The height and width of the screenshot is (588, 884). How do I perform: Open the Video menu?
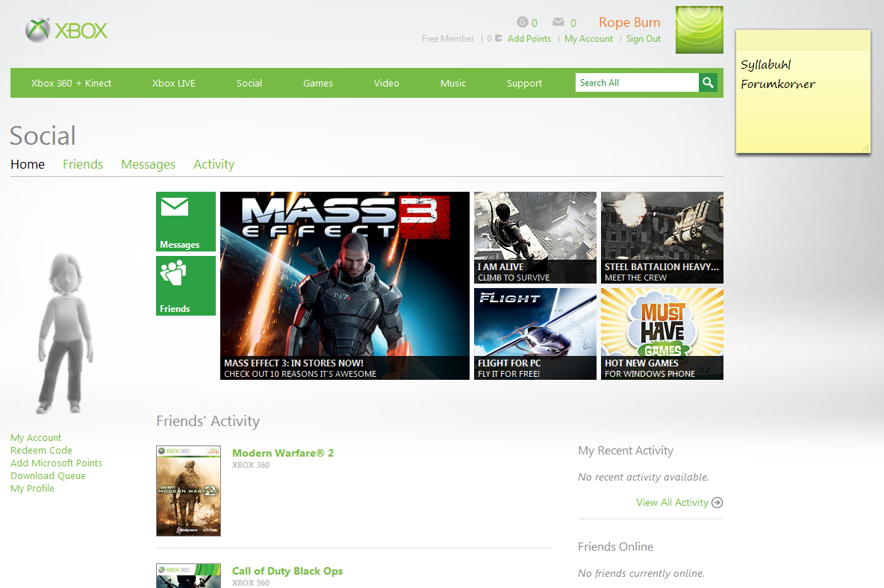click(x=386, y=83)
